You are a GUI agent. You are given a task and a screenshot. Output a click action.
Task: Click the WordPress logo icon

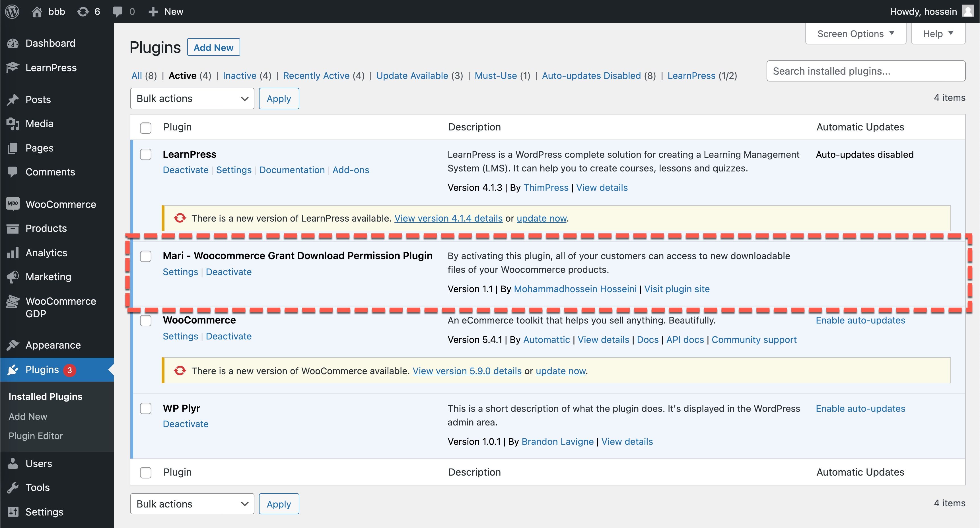point(12,11)
